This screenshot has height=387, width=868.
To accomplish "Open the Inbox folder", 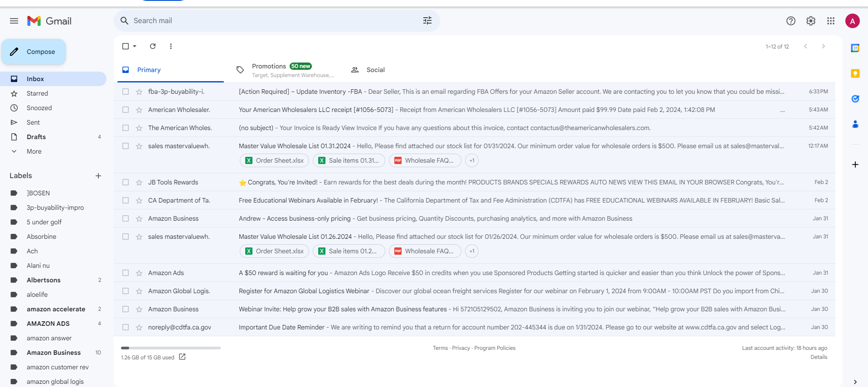I will [x=53, y=79].
